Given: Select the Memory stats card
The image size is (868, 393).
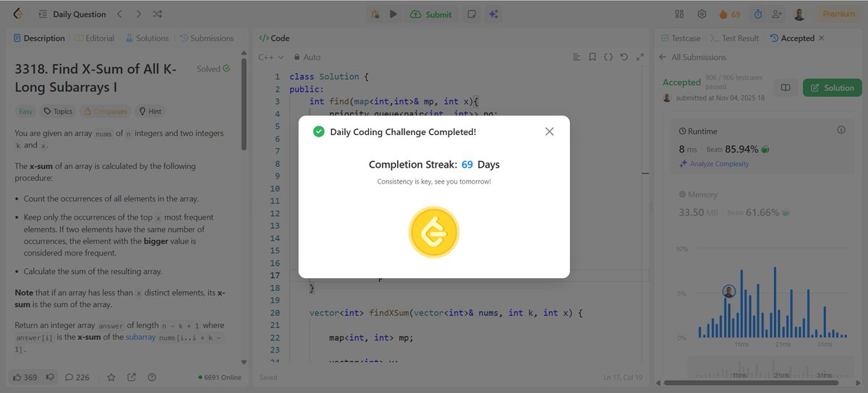Looking at the screenshot, I should click(762, 204).
